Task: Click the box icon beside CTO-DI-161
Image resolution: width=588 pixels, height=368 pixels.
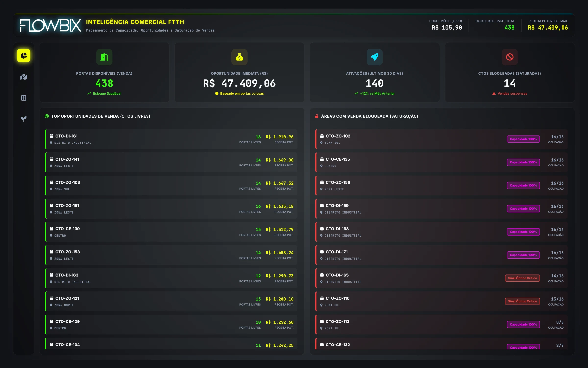Action: 52,136
